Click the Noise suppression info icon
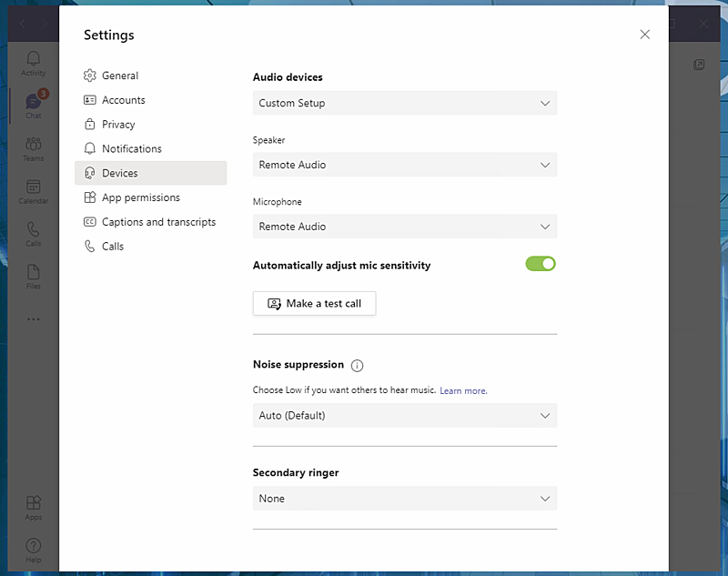Screen dimensions: 728x576 [x=355, y=365]
